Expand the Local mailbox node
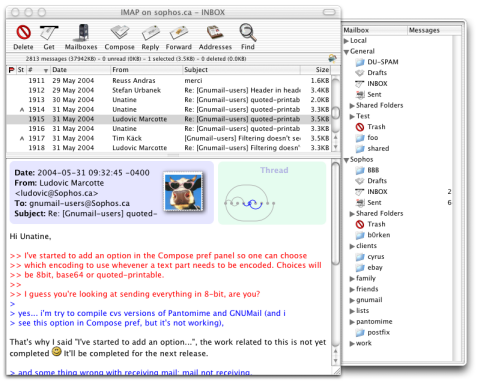Viewport: 480px width, 382px height. (x=346, y=41)
